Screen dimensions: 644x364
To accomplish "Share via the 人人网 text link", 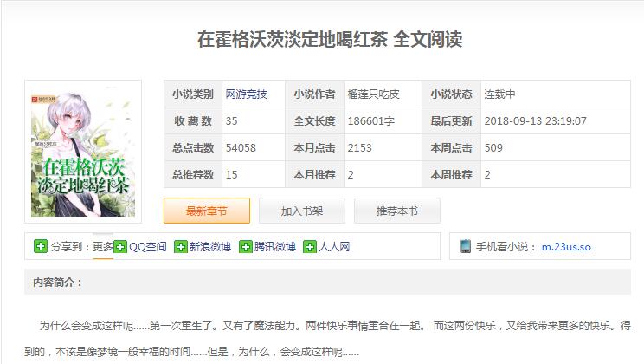I will [x=333, y=247].
